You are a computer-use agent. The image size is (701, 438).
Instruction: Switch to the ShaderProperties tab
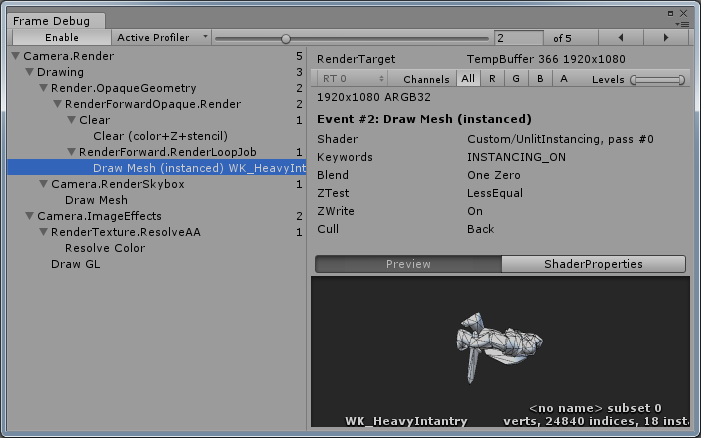tap(593, 264)
